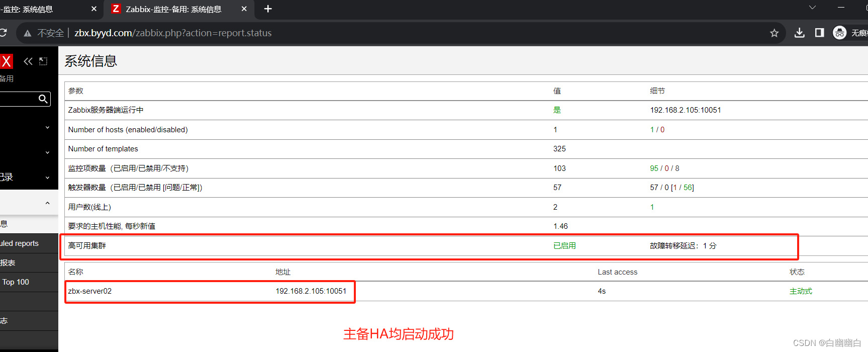The height and width of the screenshot is (352, 868).
Task: Toggle kiosk-style sidebar hide icon
Action: (43, 61)
